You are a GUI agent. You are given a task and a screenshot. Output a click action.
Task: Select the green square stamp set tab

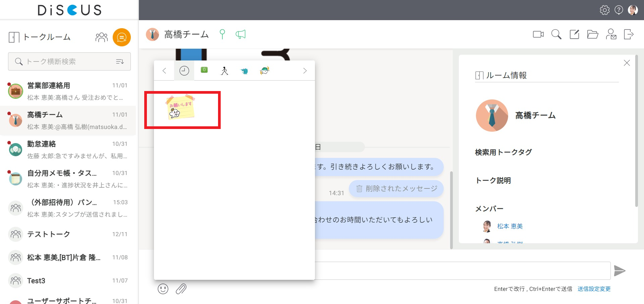[x=204, y=70]
